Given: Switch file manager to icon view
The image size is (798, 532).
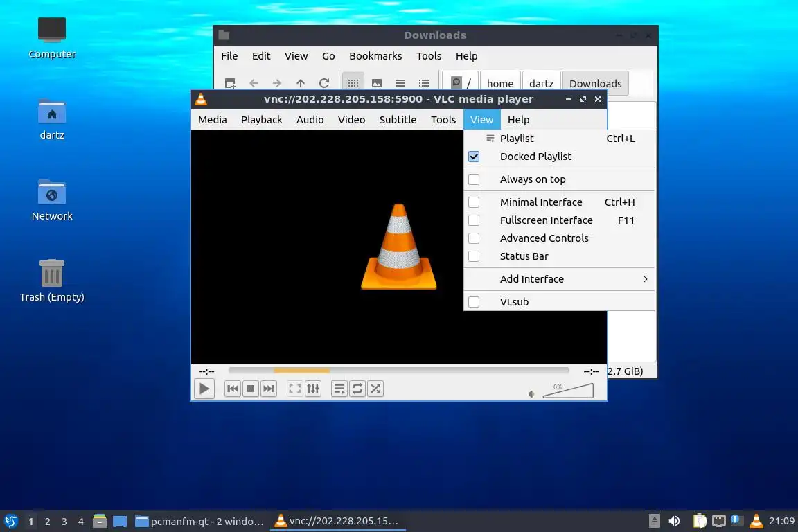Looking at the screenshot, I should click(x=353, y=83).
